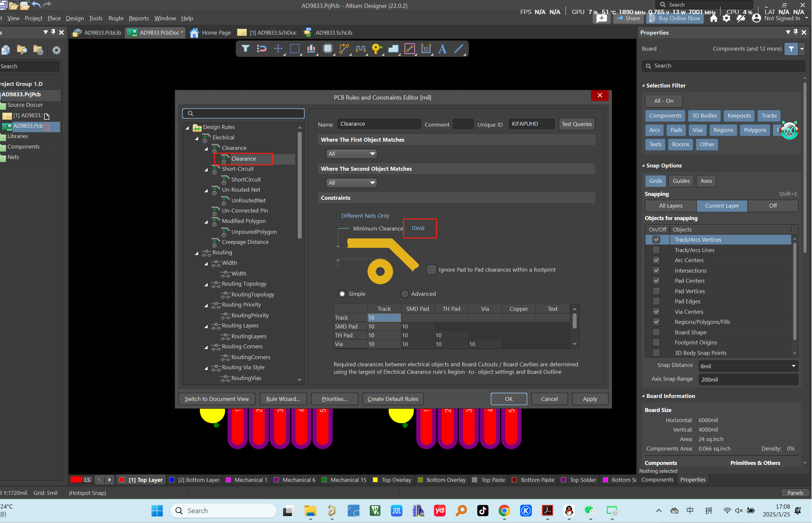Click the rectangular selection tool icon
The width and height of the screenshot is (812, 523).
295,49
